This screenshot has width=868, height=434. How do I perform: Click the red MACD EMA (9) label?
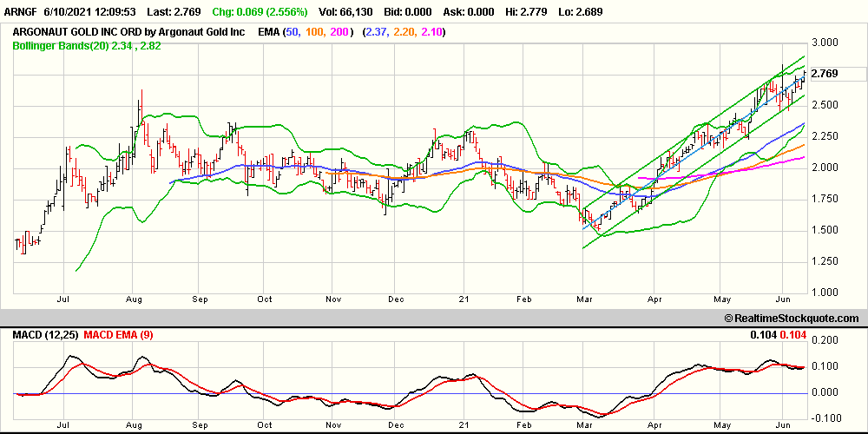118,335
